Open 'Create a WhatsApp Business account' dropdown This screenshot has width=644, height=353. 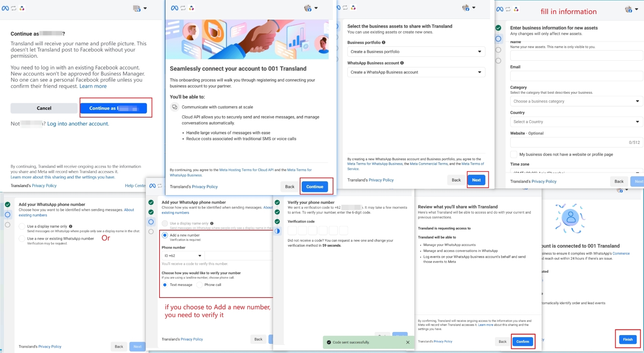click(x=416, y=72)
